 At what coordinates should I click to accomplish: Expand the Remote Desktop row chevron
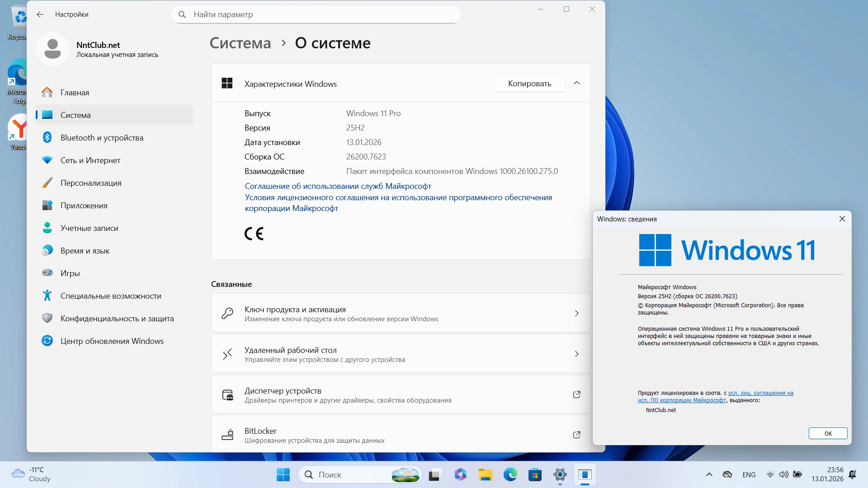576,354
